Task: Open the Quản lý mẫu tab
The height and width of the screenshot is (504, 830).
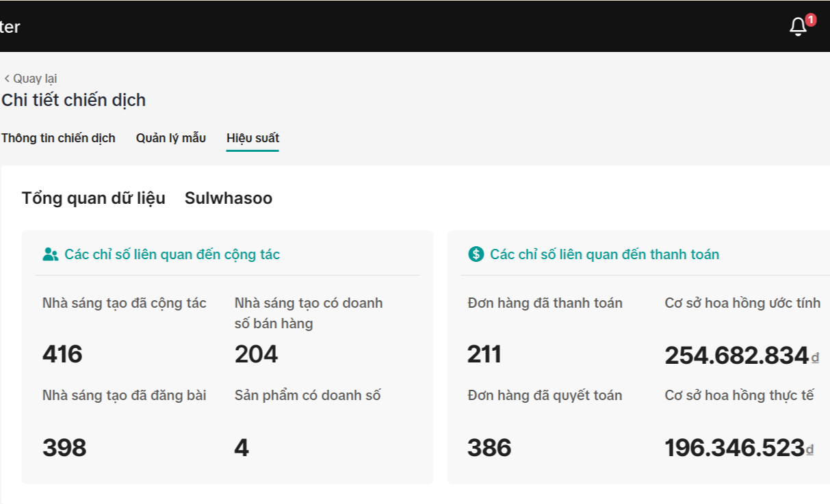Action: click(170, 138)
